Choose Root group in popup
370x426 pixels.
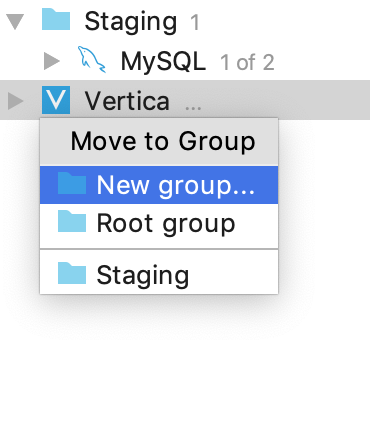coord(159,223)
